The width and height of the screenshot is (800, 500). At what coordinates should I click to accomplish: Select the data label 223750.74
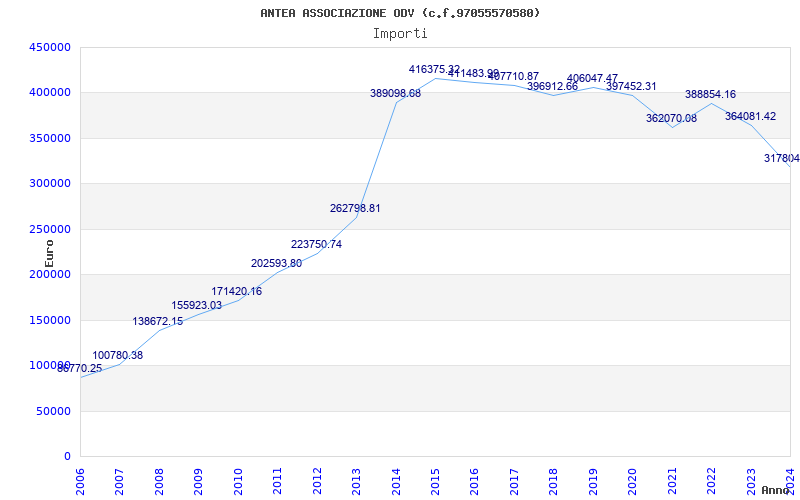pyautogui.click(x=316, y=244)
